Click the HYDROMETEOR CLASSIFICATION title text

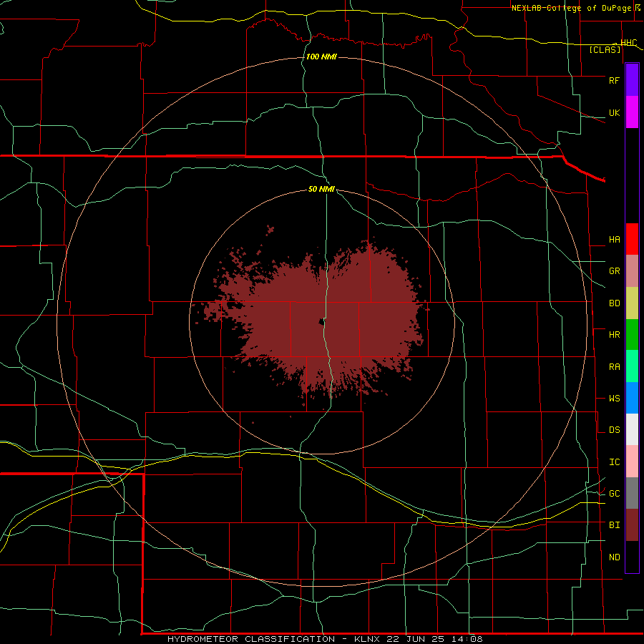[x=251, y=639]
